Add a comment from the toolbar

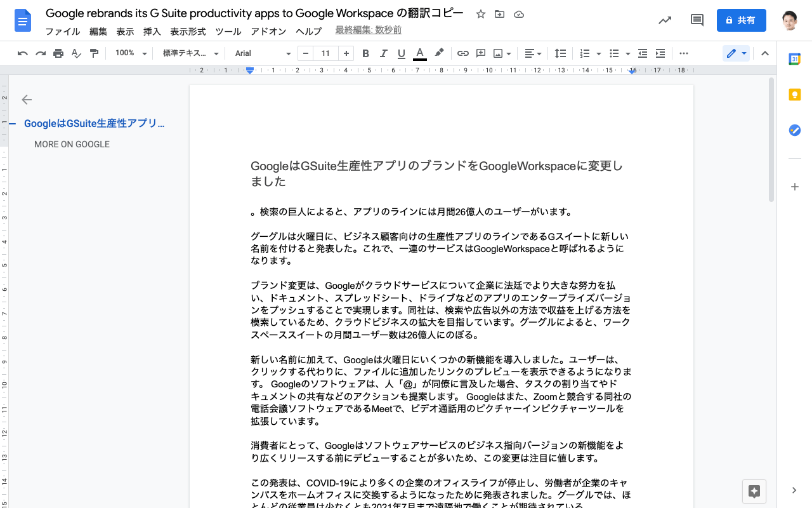click(481, 53)
